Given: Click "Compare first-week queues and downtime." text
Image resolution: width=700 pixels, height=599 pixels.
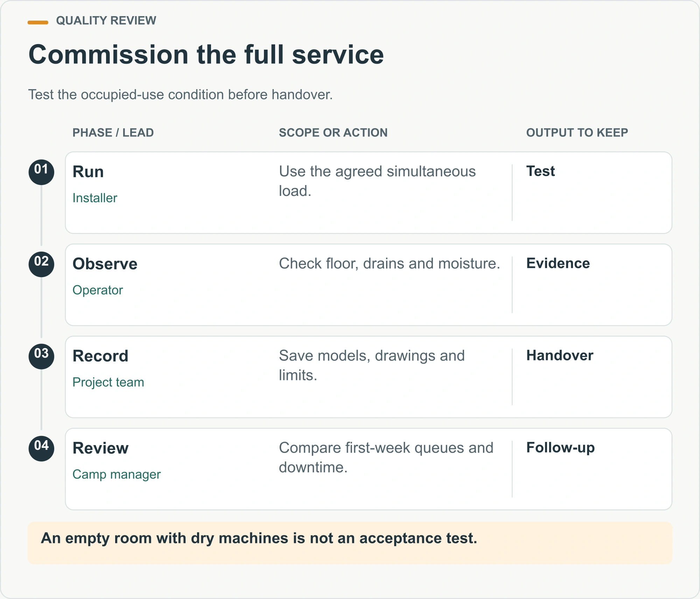Looking at the screenshot, I should click(x=386, y=457).
